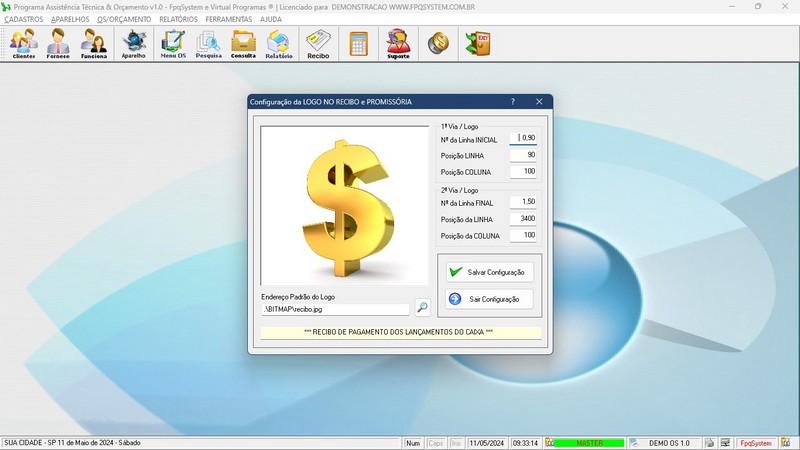Open Menu OS from the toolbar
Viewport: 800px width, 450px height.
coord(173,44)
